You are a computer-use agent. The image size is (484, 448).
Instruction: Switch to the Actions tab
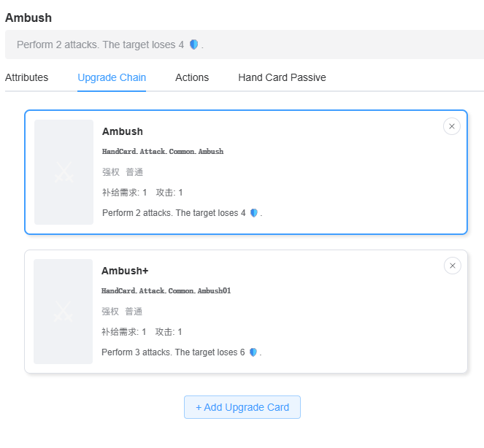pos(192,77)
